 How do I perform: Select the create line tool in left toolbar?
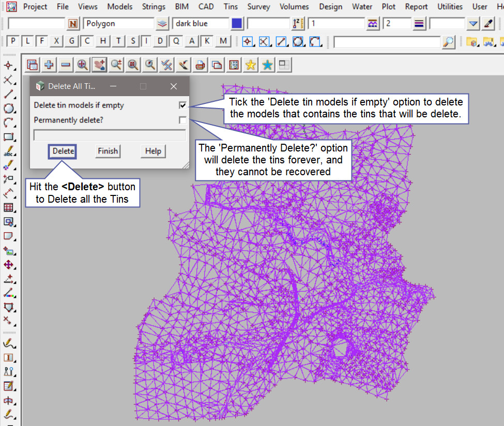pyautogui.click(x=8, y=94)
